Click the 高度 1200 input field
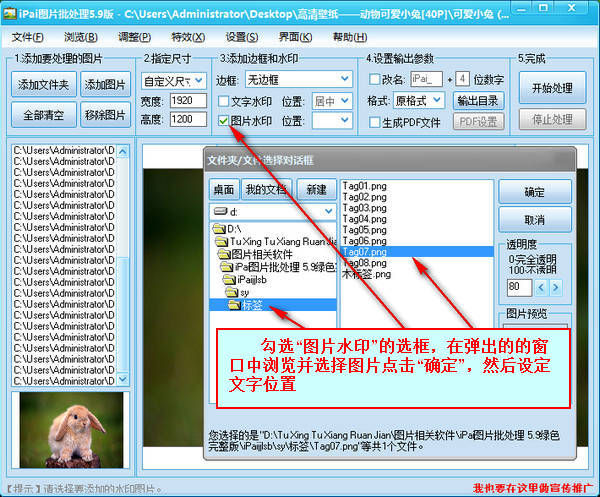This screenshot has width=600, height=497. 188,119
